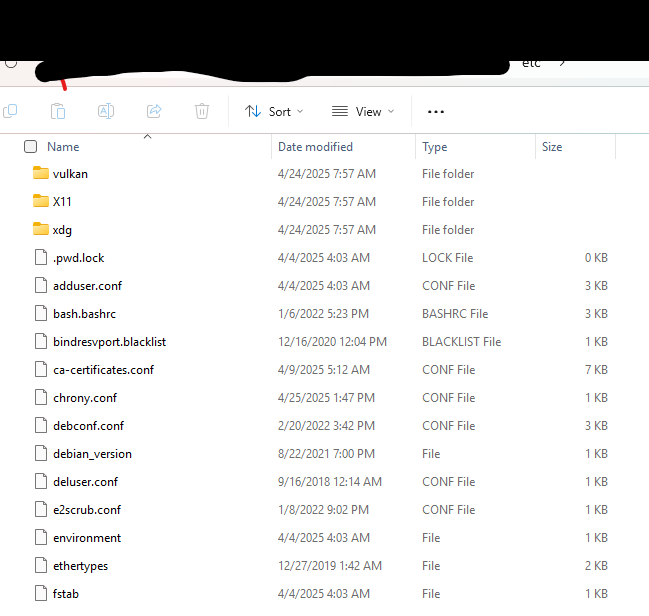Select the xdg folder icon

point(41,229)
